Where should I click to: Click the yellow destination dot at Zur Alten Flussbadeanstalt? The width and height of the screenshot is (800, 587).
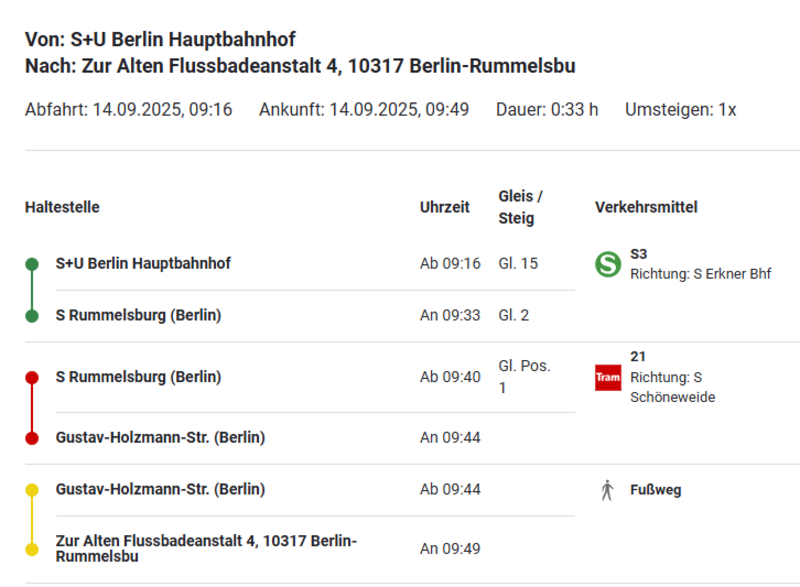coord(32,549)
